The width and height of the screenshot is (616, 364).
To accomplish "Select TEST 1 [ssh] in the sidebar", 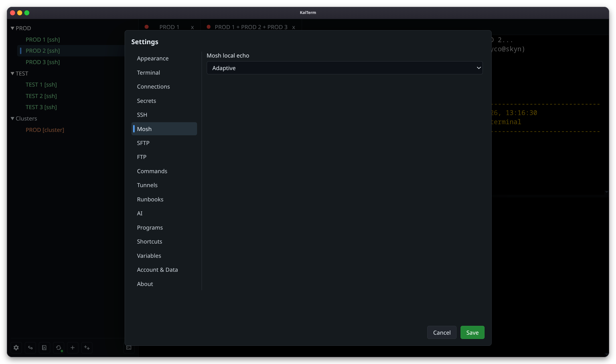I will 41,85.
